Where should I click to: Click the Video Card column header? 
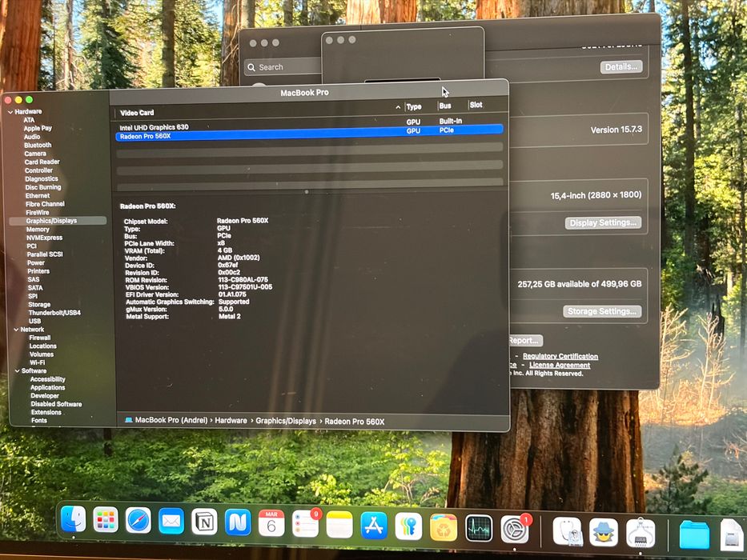coord(137,113)
